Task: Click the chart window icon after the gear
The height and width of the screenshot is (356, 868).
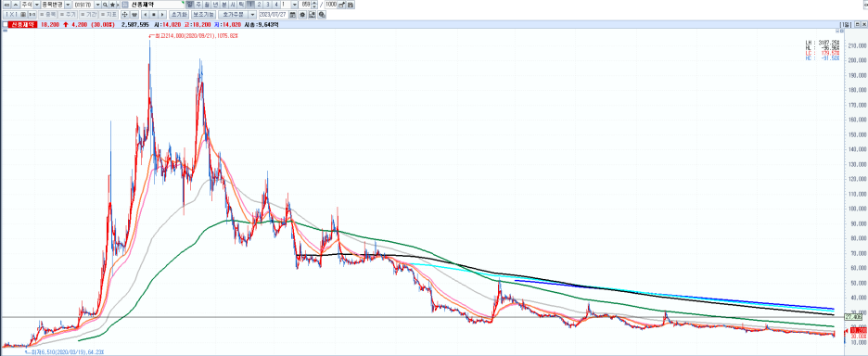Action: [x=313, y=15]
